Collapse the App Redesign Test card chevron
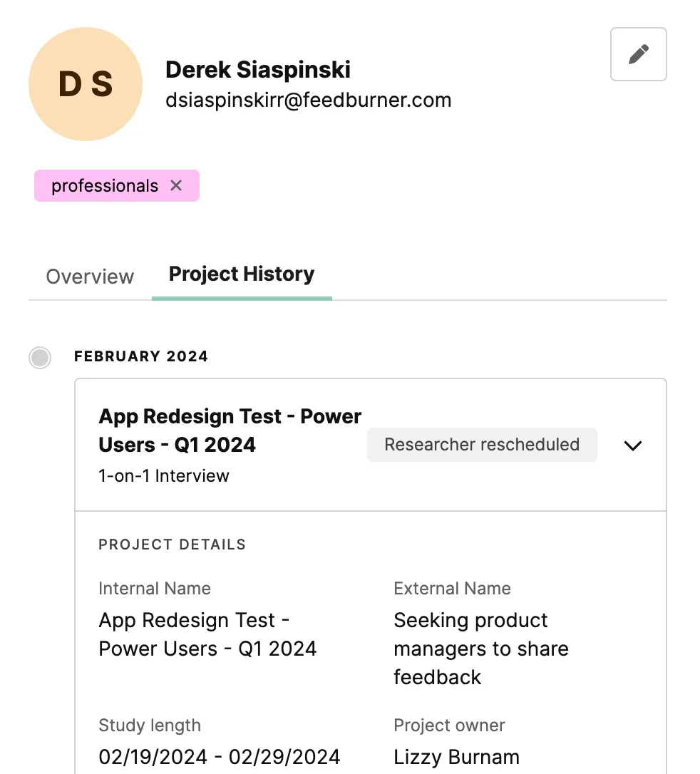Viewport: 700px width, 774px height. coord(633,445)
